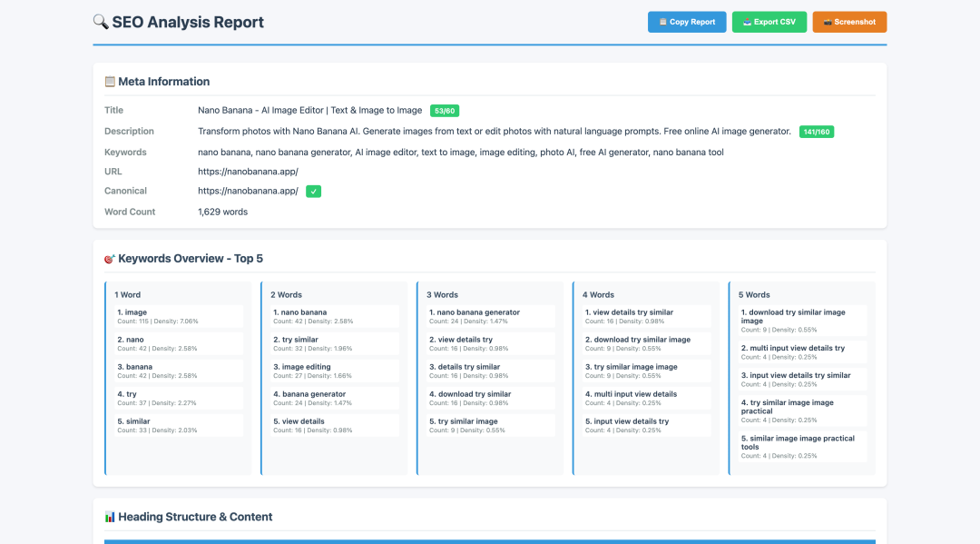Select the '5. try similar image' keyword row
Screen dimensions: 980x544
(491, 425)
